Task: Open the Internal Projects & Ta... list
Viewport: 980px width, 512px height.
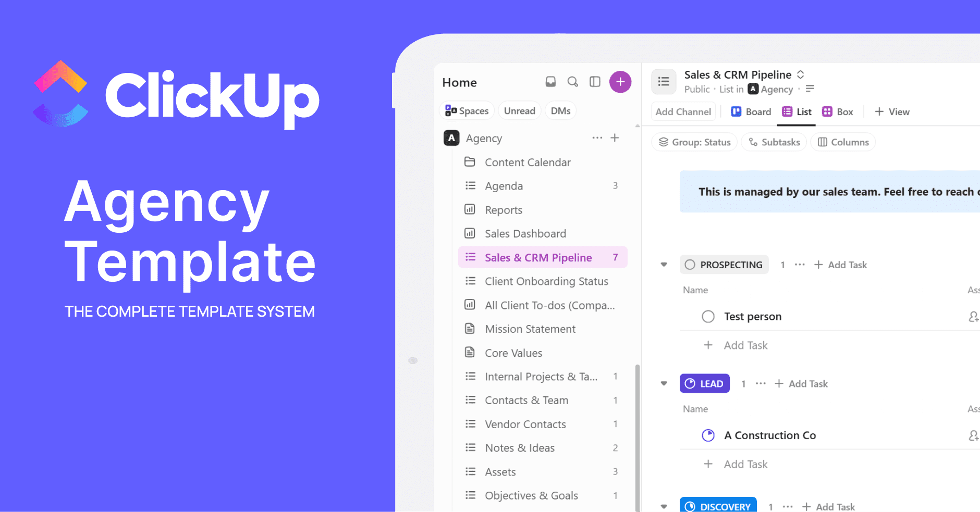Action: pos(543,377)
